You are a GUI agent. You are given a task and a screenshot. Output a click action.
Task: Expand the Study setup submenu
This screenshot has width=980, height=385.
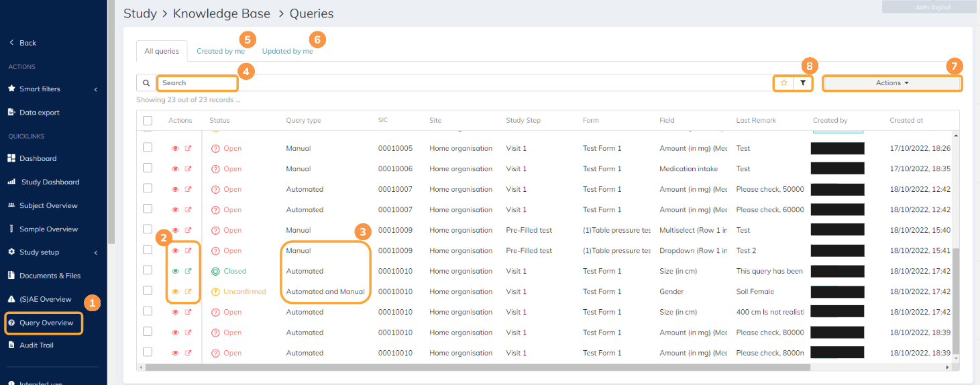52,252
